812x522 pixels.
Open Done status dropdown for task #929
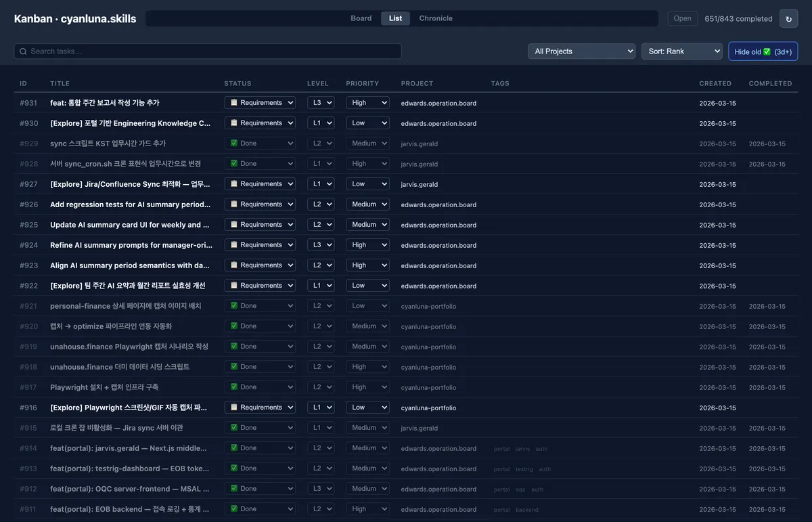(x=260, y=144)
